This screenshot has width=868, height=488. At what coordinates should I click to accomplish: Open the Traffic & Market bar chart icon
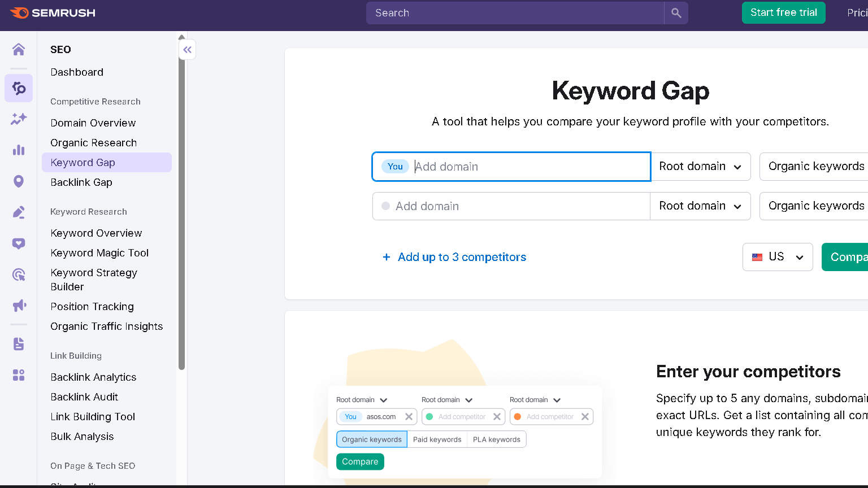pos(18,150)
